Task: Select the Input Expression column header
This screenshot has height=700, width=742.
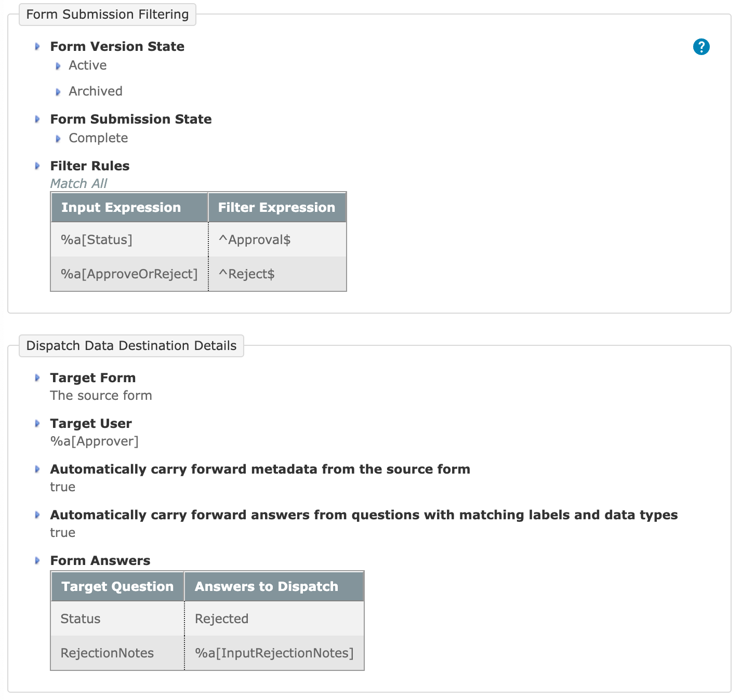Action: tap(129, 207)
